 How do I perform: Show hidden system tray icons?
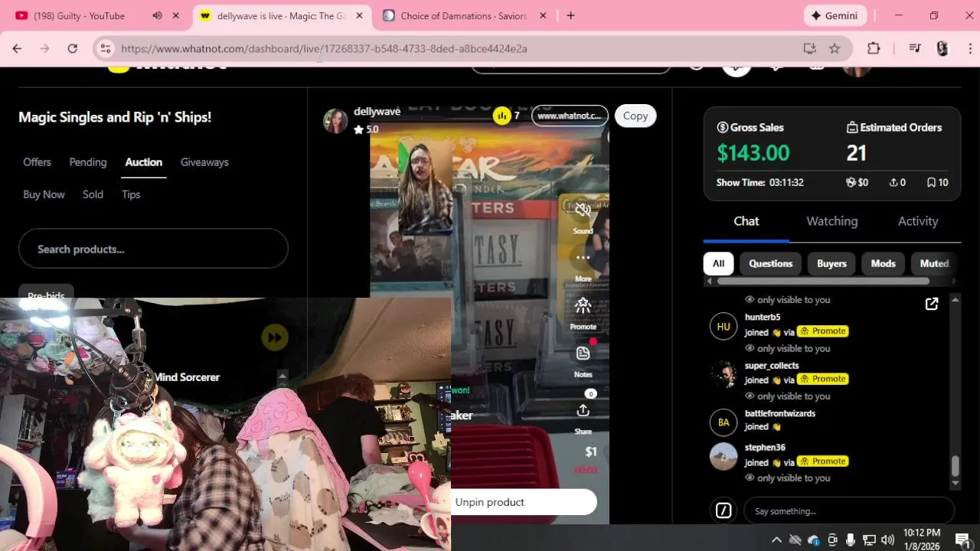coord(776,540)
